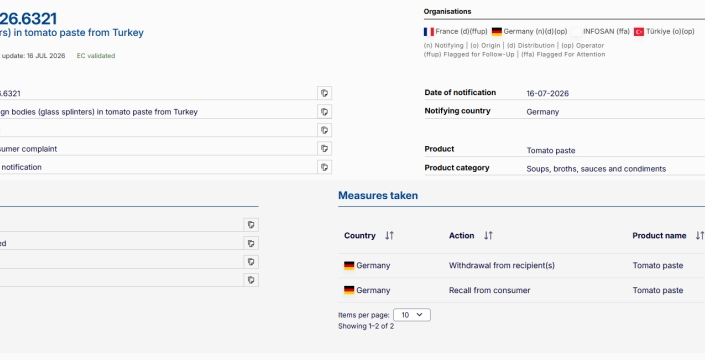Click France organisation entry
Image resolution: width=705 pixels, height=360 pixels.
(x=455, y=31)
